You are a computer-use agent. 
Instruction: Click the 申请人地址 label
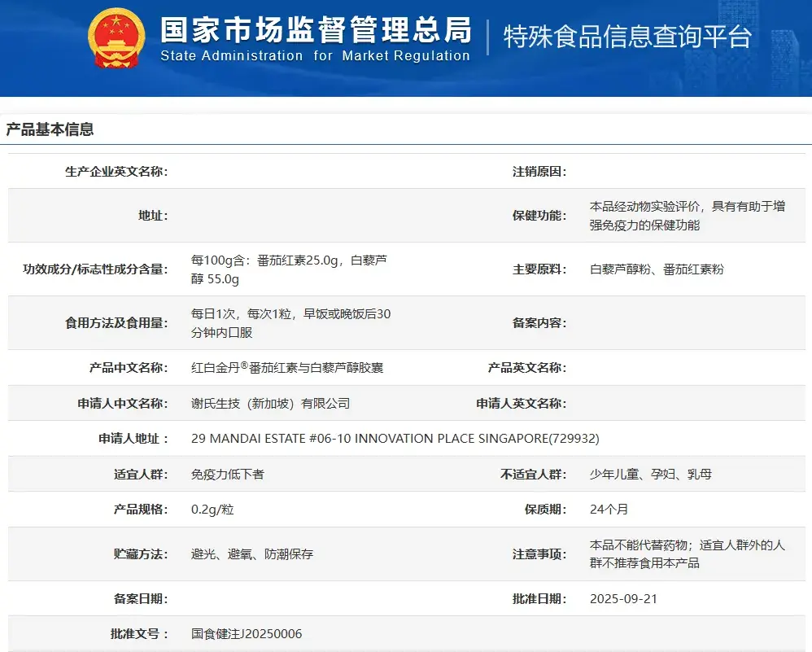pos(133,439)
